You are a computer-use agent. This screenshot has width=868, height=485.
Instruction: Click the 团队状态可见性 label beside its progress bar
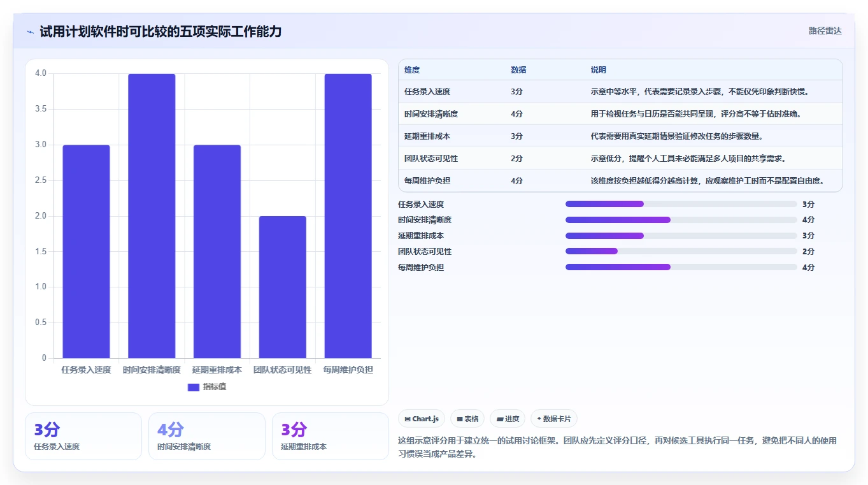pos(425,252)
